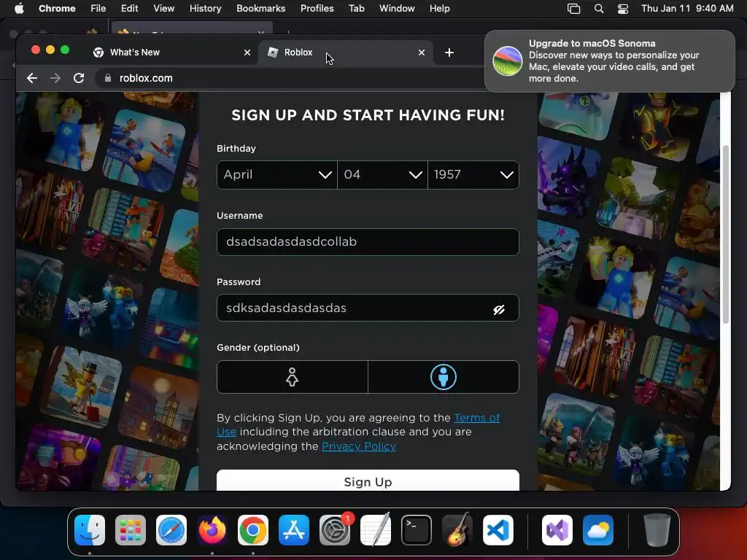Go forward with the forward arrow
The image size is (747, 560).
coord(55,78)
